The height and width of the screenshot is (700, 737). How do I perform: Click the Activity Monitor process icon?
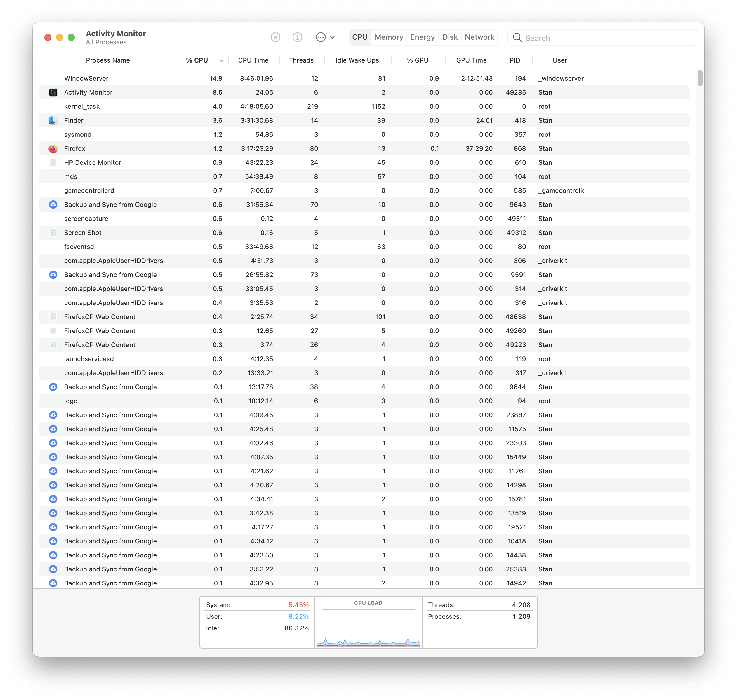tap(53, 93)
